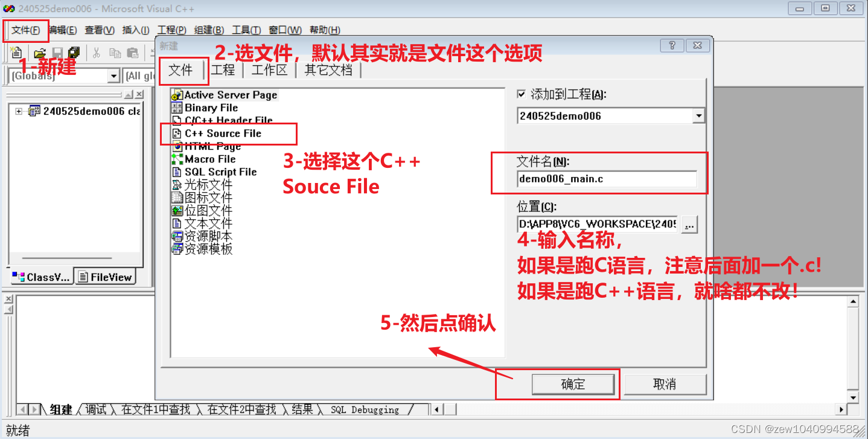Select 资源脚本 (resource script) entry
The image size is (868, 439).
point(202,236)
